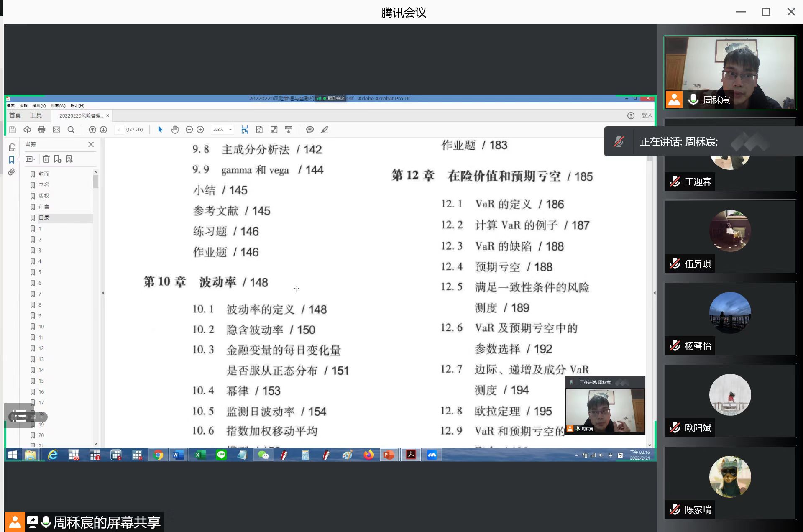The width and height of the screenshot is (803, 532).
Task: Switch to the 工具 tab
Action: pos(36,115)
